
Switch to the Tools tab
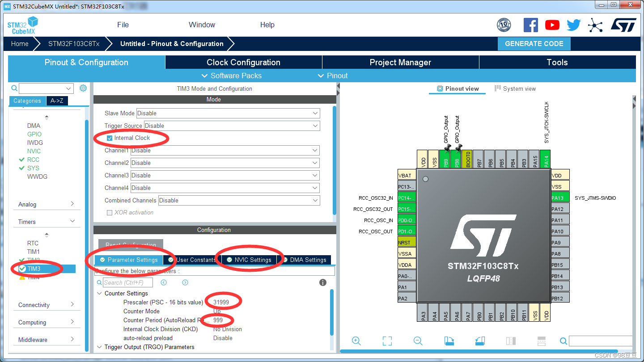[x=557, y=62]
